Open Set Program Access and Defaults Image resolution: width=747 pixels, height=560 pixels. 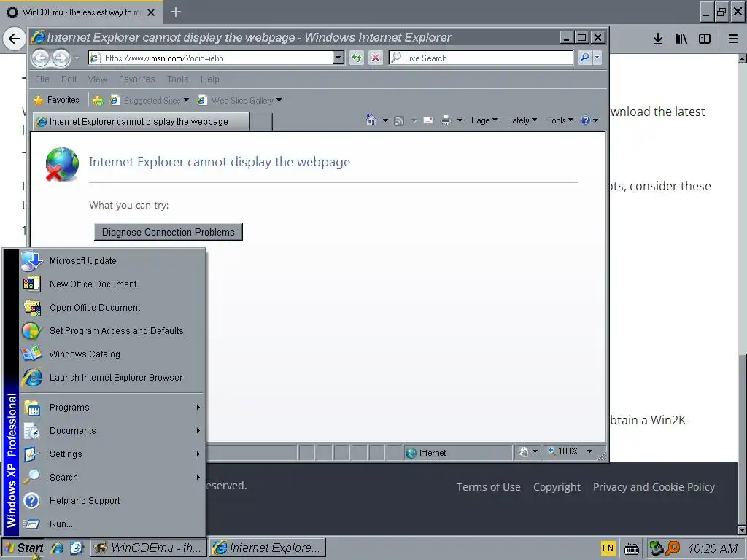(112, 331)
